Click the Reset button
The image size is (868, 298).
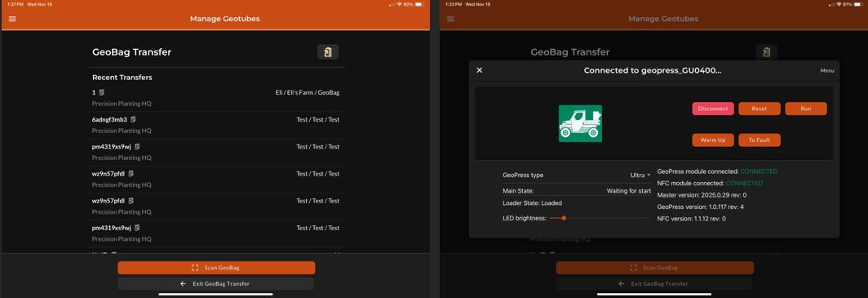tap(759, 109)
